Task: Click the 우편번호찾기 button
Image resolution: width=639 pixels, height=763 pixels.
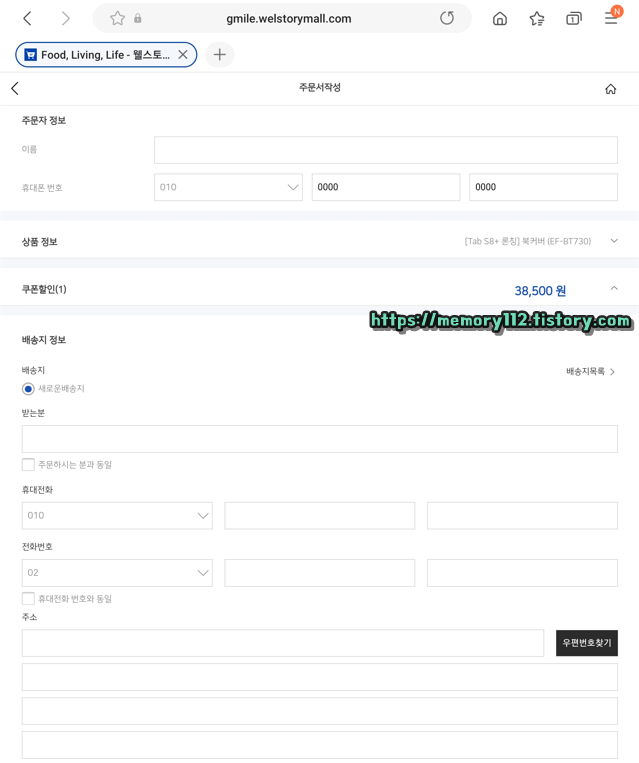Action: 587,643
